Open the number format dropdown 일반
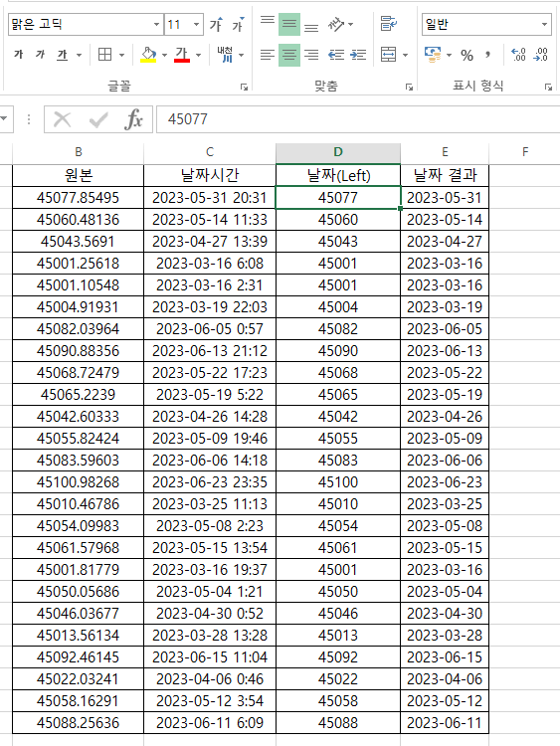This screenshot has width=560, height=746. pyautogui.click(x=486, y=24)
